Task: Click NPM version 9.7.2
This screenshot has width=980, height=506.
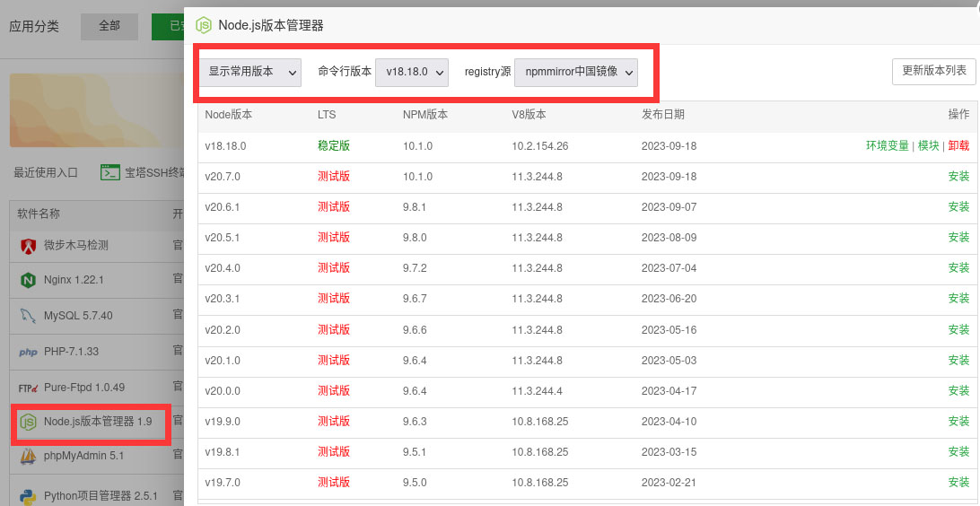Action: (415, 268)
